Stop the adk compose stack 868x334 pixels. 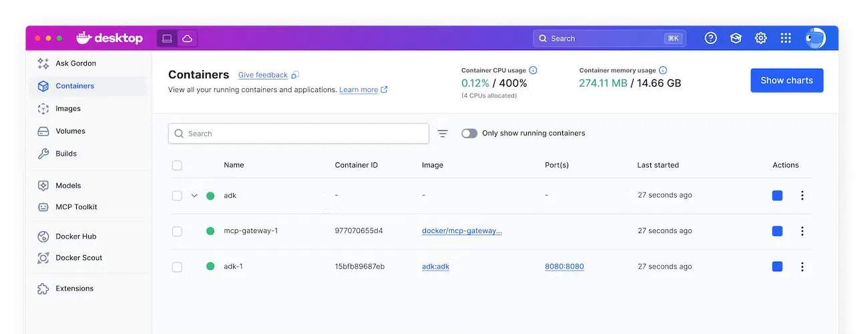pyautogui.click(x=777, y=196)
